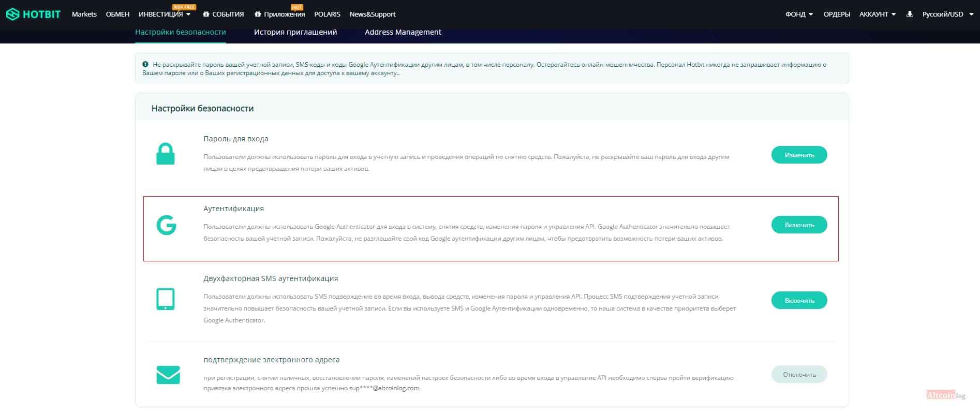Click Двухфакторная SMS аутентификация heading
The width and height of the screenshot is (980, 412).
(271, 278)
